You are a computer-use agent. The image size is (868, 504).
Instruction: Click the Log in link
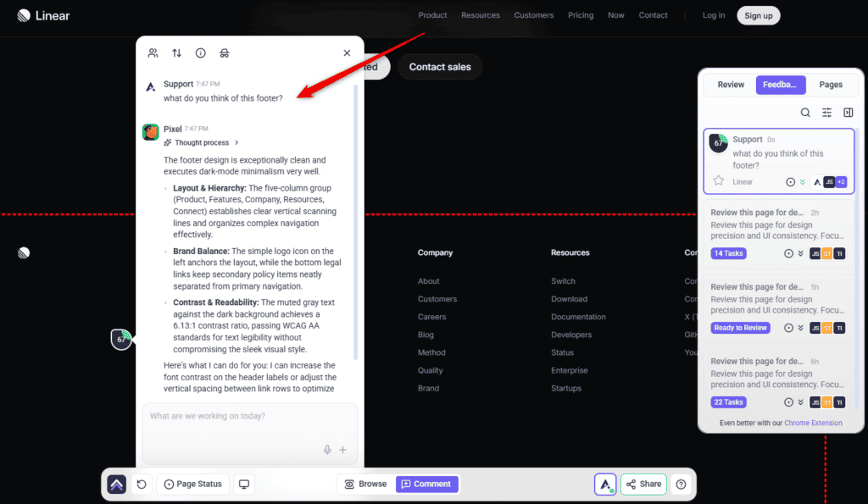pos(714,15)
